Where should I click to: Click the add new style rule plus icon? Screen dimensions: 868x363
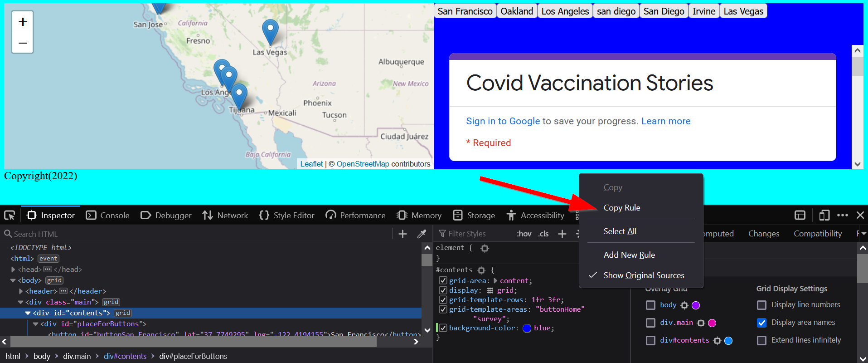[562, 234]
